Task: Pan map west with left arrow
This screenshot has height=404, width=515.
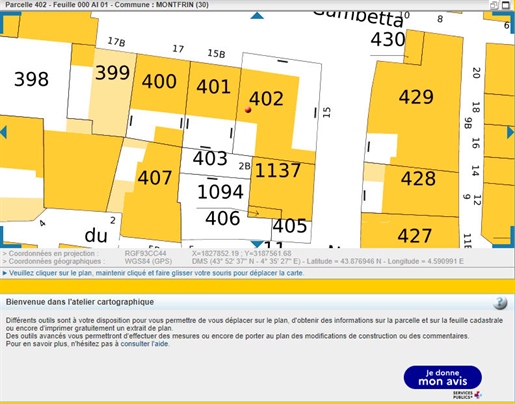Action: point(3,132)
